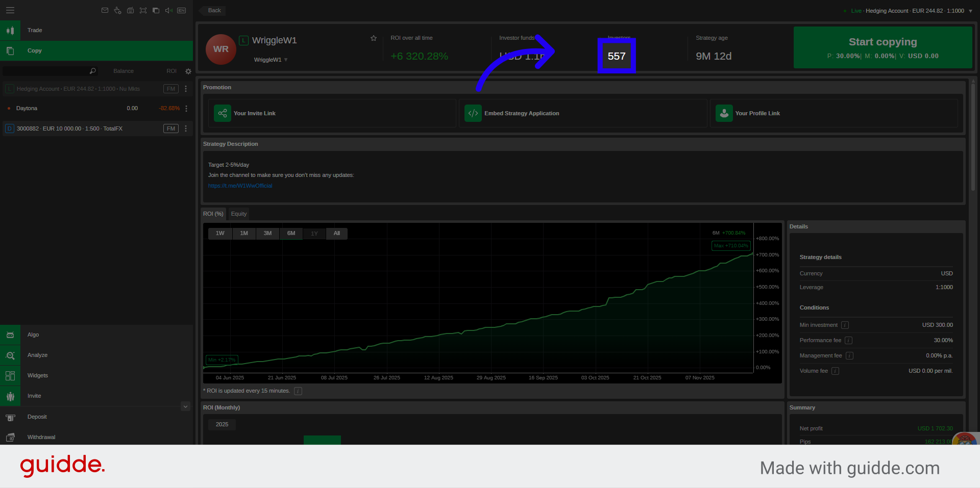Switch to the Equity tab
The image size is (980, 488).
coord(238,214)
